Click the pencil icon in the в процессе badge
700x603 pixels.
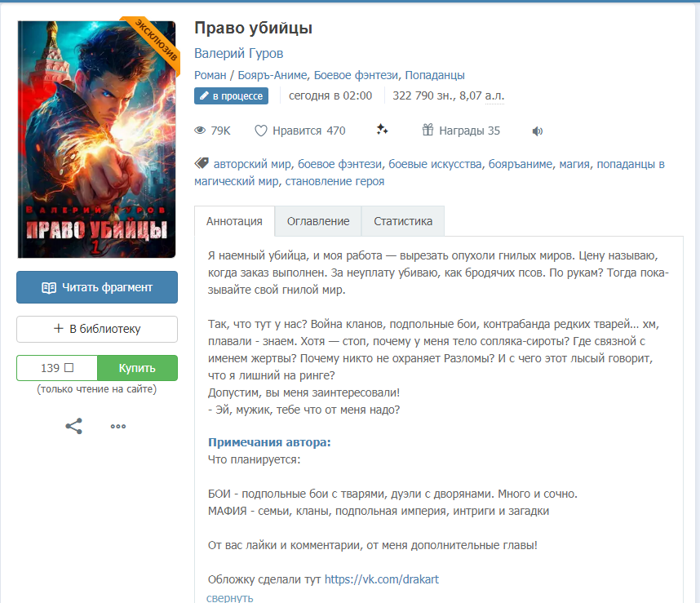click(204, 95)
